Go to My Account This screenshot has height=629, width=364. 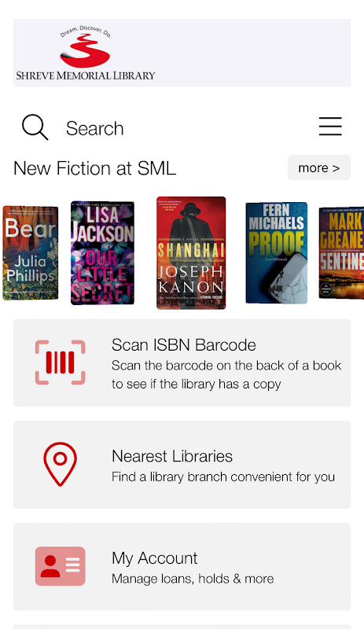(x=182, y=566)
